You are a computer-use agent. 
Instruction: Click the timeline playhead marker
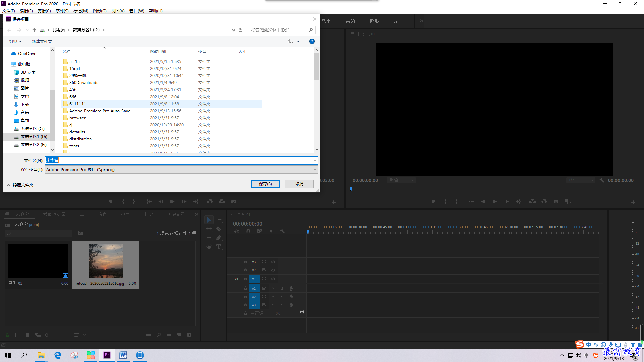(x=307, y=231)
